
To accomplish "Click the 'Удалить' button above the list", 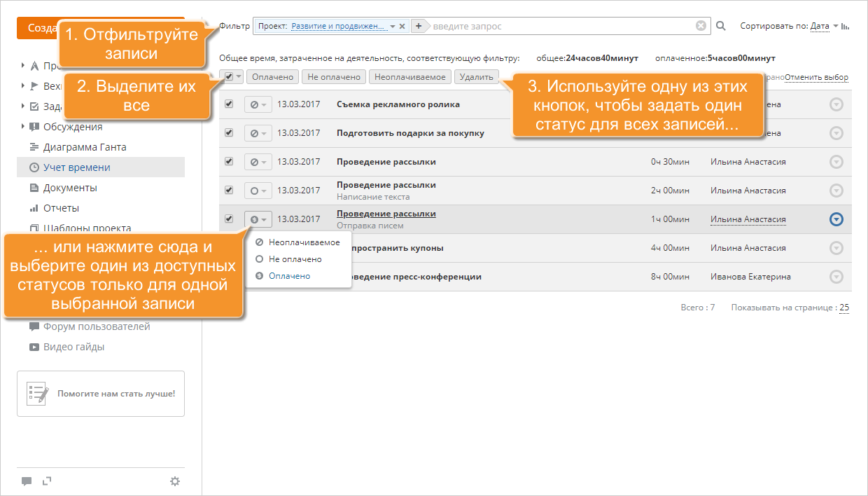I will click(x=477, y=77).
